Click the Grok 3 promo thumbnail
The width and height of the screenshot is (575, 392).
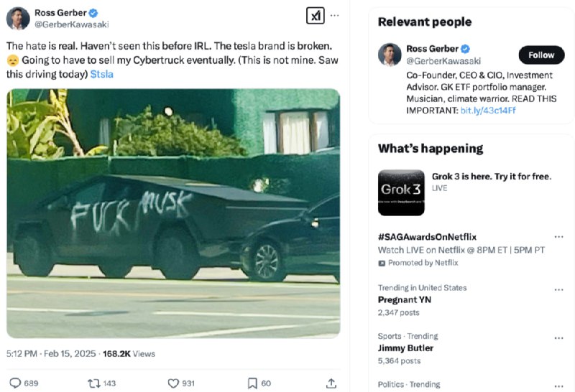[400, 192]
